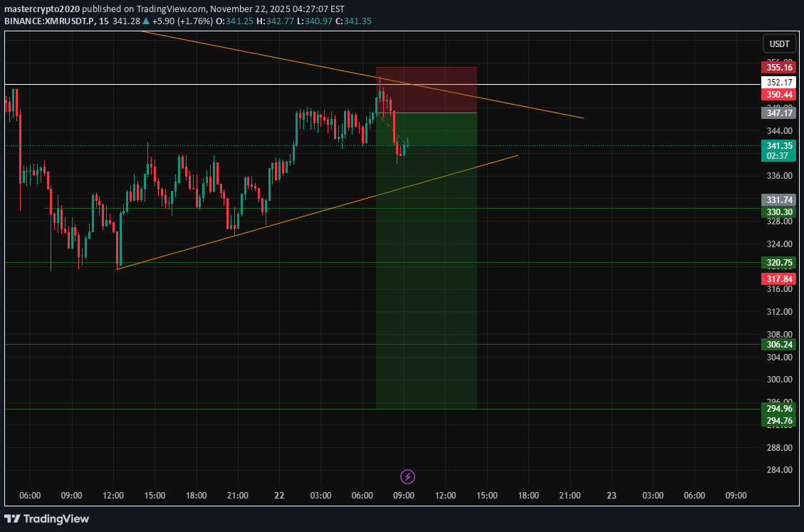Open the USDT currency selector
The image size is (804, 532).
tap(778, 44)
